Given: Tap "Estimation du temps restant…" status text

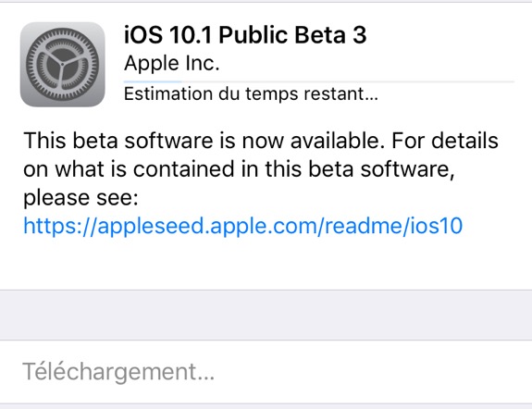Looking at the screenshot, I should [251, 93].
